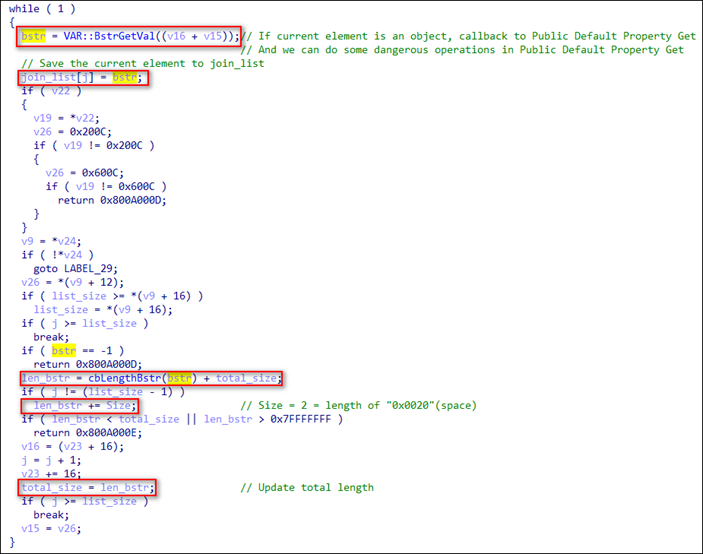Click the 'dangerous operations' comment line
This screenshot has width=703, height=554.
[470, 50]
